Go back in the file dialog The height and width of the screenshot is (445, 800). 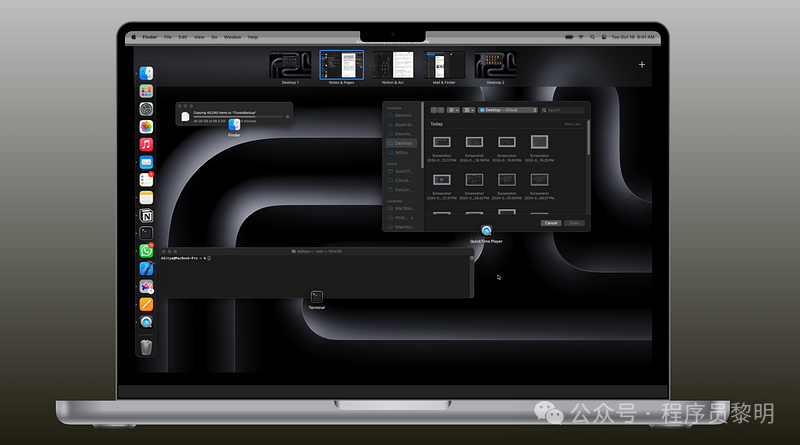[434, 110]
